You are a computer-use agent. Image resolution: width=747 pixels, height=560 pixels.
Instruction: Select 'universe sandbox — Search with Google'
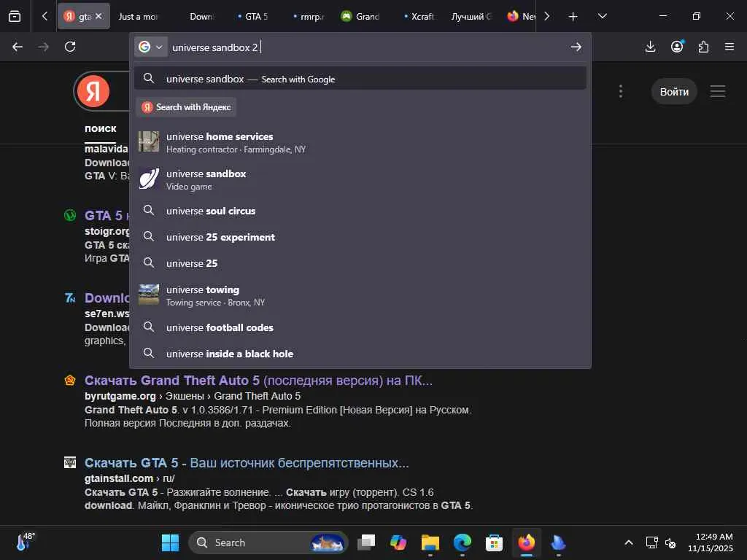[360, 79]
